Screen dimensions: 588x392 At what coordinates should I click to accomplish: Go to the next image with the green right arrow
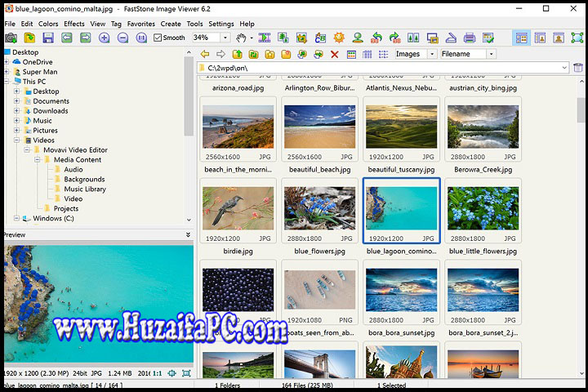[x=86, y=38]
